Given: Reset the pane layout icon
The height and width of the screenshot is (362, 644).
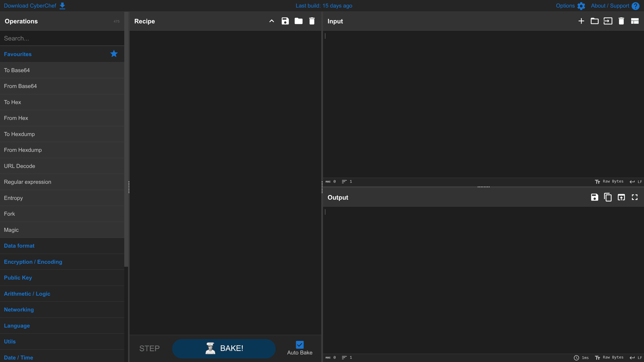Looking at the screenshot, I should pyautogui.click(x=635, y=21).
